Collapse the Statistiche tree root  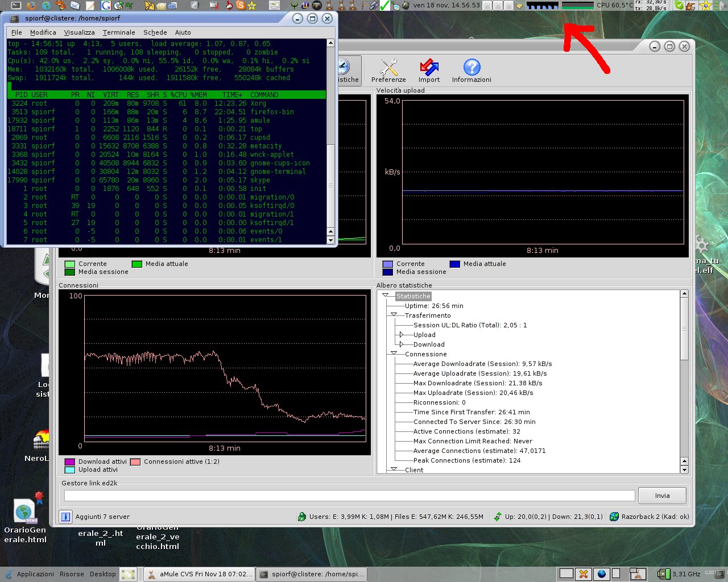coord(386,296)
